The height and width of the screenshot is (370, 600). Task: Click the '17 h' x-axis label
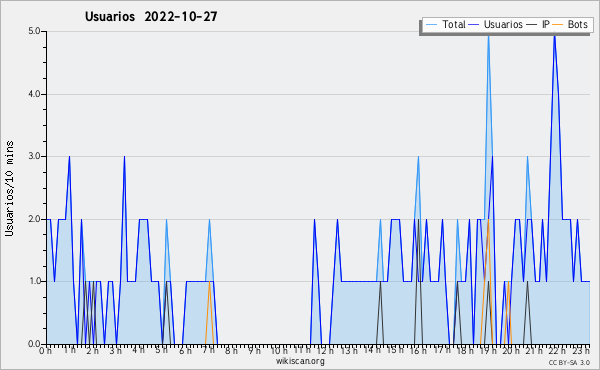[x=442, y=350]
